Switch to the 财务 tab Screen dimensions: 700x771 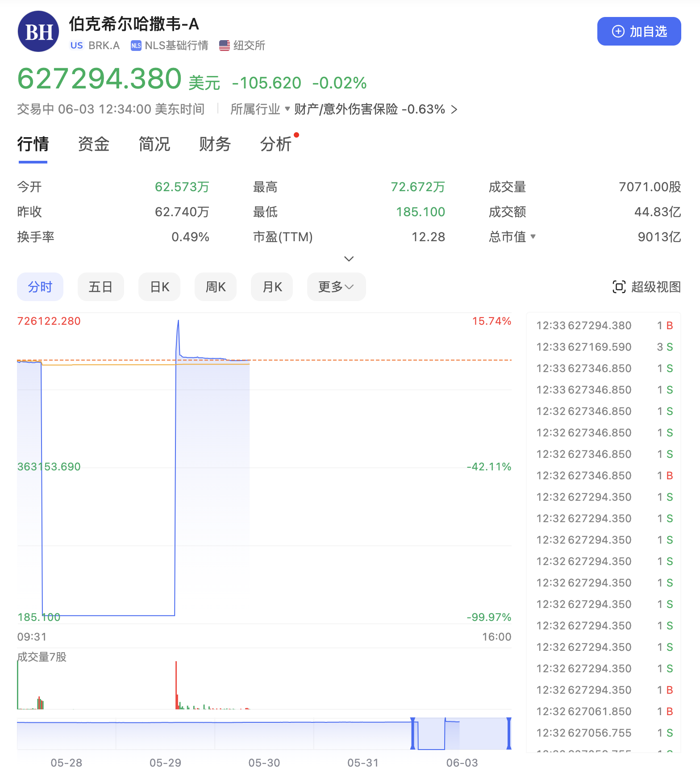point(215,144)
